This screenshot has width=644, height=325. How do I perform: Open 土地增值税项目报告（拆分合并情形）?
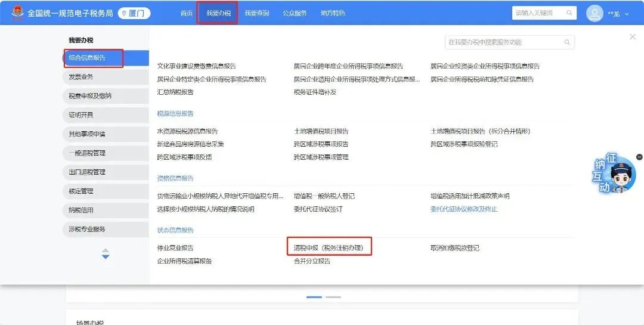coord(481,131)
